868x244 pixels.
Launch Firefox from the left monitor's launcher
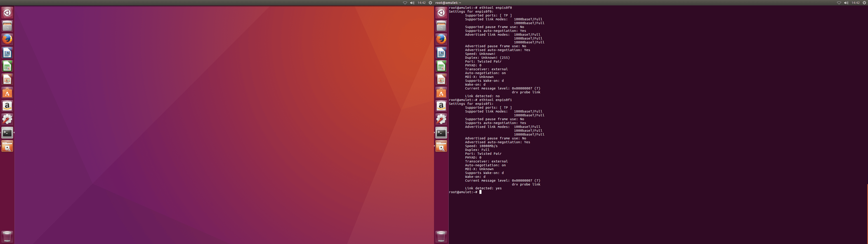click(x=7, y=39)
